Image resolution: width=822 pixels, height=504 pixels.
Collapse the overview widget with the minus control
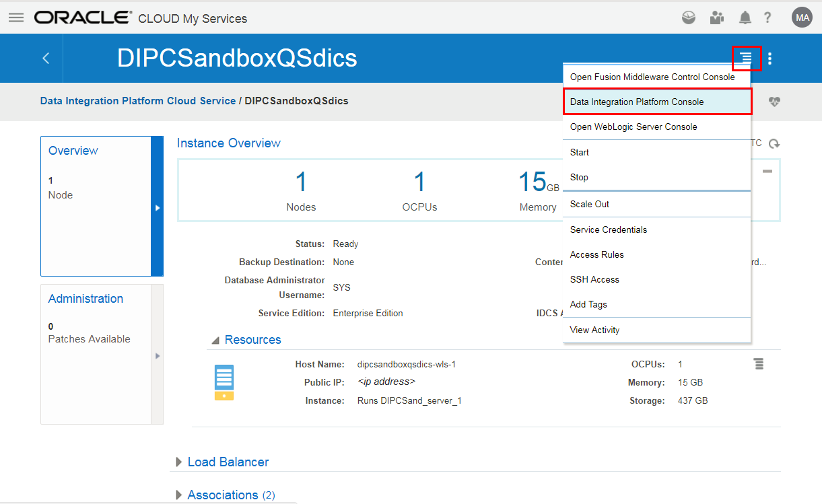coord(767,171)
